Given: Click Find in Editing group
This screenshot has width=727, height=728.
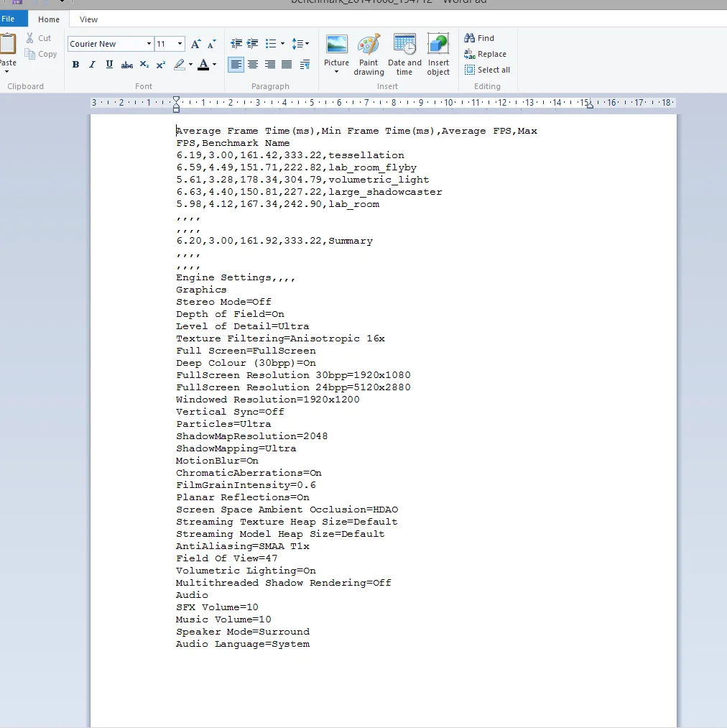Looking at the screenshot, I should point(479,38).
